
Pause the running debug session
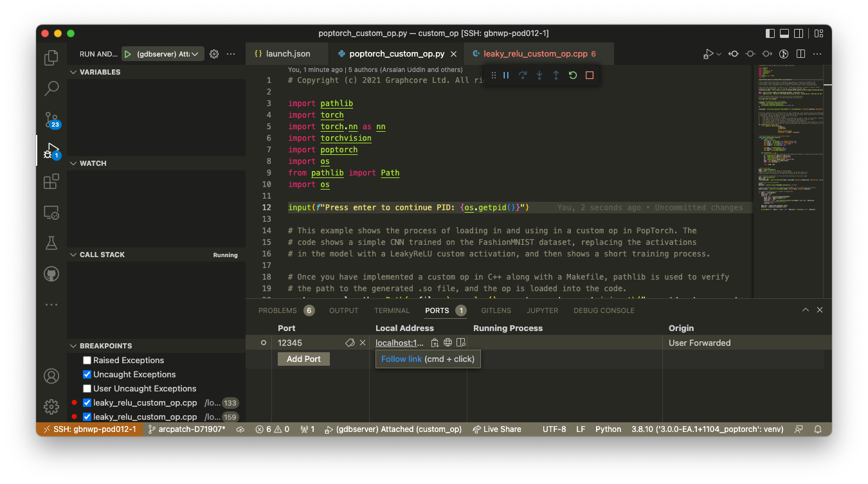[x=506, y=75]
